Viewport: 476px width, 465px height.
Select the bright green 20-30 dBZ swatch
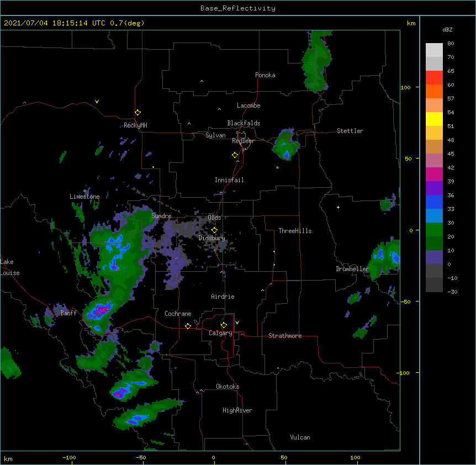click(434, 230)
